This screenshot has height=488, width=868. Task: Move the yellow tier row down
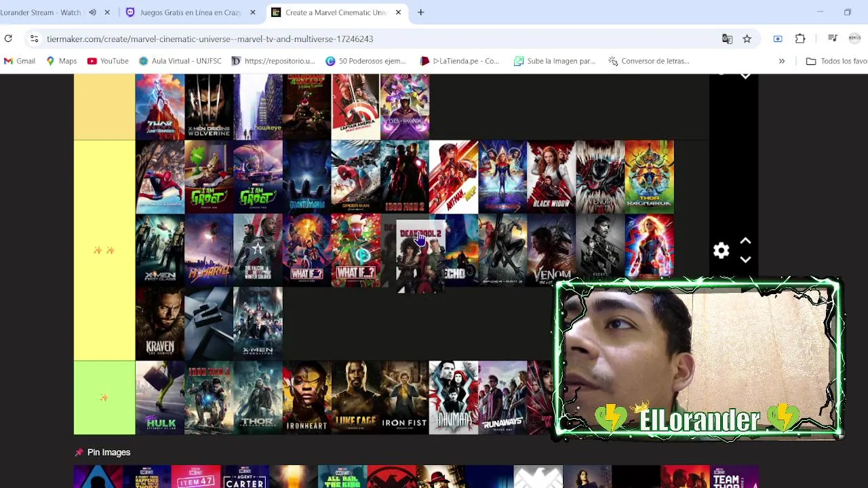(745, 260)
